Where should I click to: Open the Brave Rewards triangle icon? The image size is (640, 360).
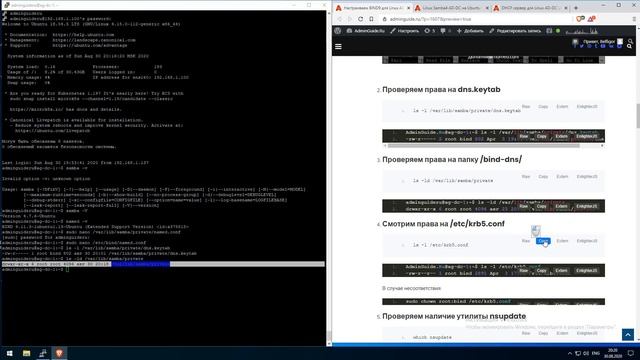coord(592,19)
